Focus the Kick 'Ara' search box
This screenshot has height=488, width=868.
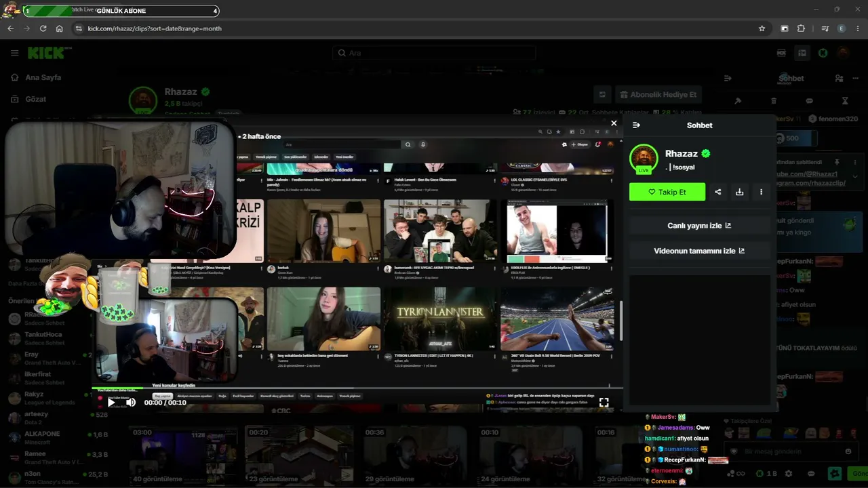pos(434,53)
